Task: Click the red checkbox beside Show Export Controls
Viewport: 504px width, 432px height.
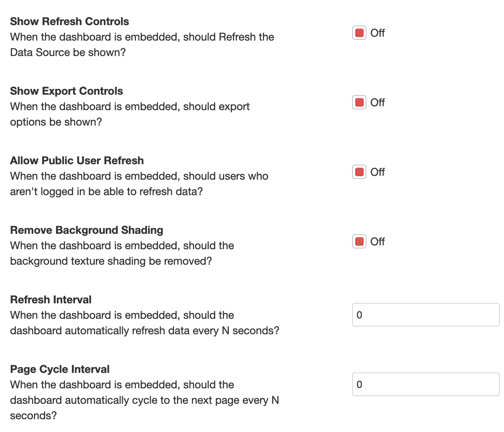Action: click(359, 102)
